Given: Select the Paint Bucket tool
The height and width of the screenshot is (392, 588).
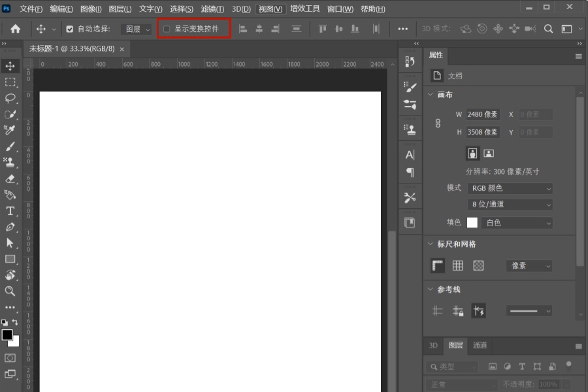Looking at the screenshot, I should (x=10, y=195).
